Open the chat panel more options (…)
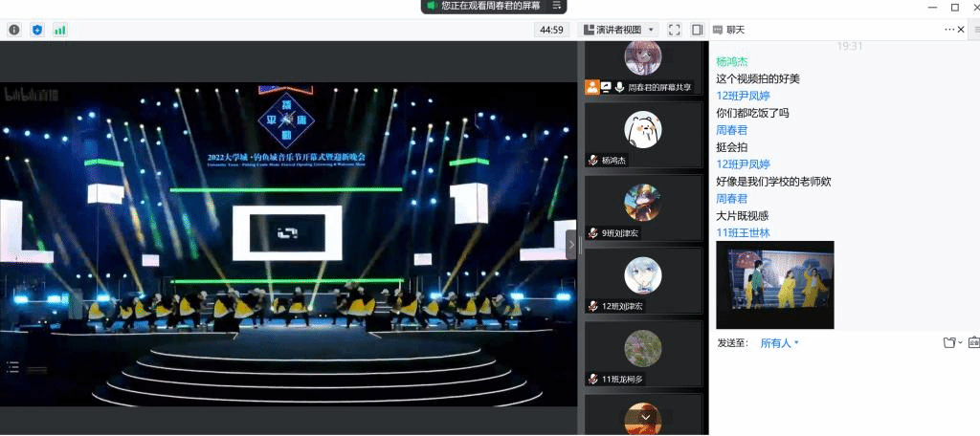 pyautogui.click(x=949, y=30)
